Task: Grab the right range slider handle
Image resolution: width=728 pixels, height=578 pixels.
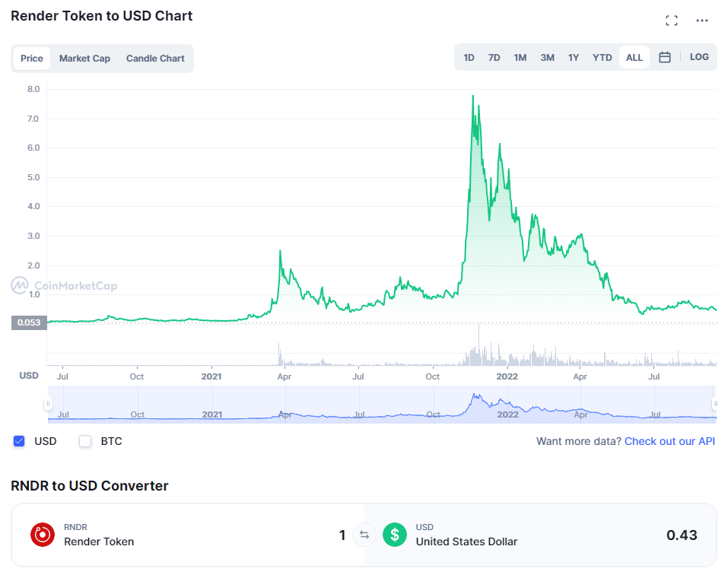Action: 715,404
